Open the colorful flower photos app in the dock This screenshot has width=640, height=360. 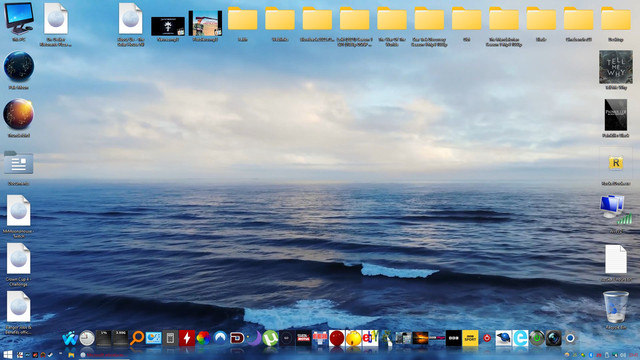tap(204, 338)
